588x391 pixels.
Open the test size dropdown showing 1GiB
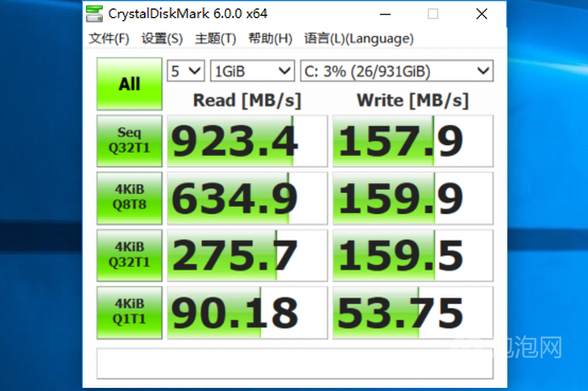252,71
